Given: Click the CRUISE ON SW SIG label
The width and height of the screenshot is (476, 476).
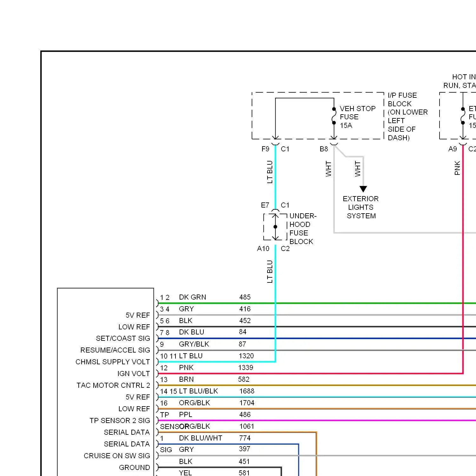Looking at the screenshot, I should point(117,456).
